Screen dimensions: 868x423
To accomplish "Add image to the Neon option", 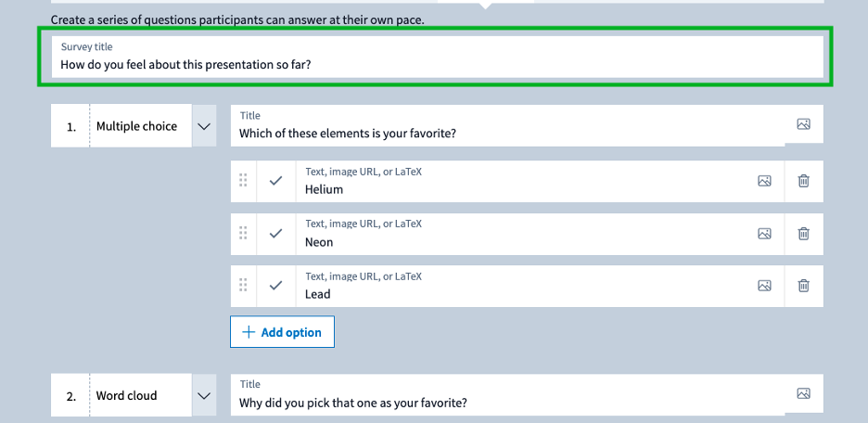I will click(x=764, y=234).
